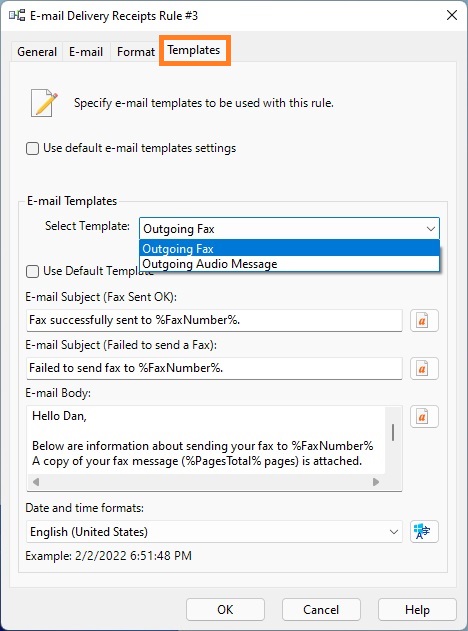This screenshot has width=468, height=631.
Task: Switch to the General tab
Action: [37, 52]
